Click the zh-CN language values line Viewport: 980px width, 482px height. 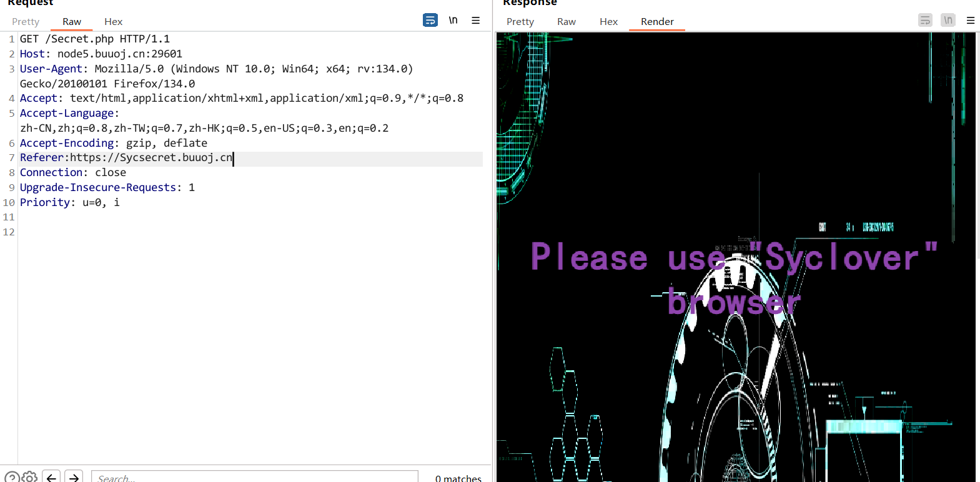pyautogui.click(x=204, y=128)
